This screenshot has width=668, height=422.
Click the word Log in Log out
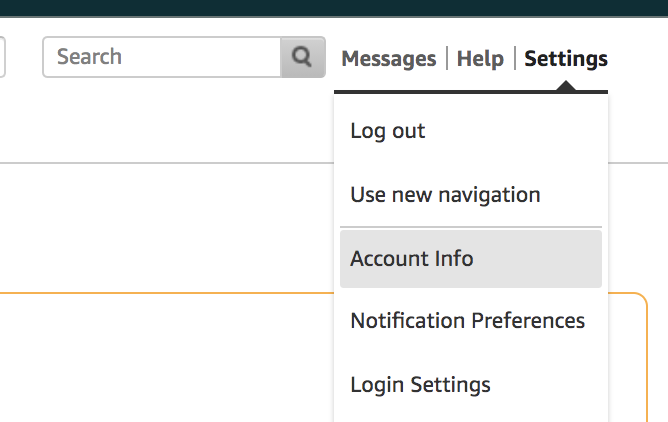click(x=368, y=131)
